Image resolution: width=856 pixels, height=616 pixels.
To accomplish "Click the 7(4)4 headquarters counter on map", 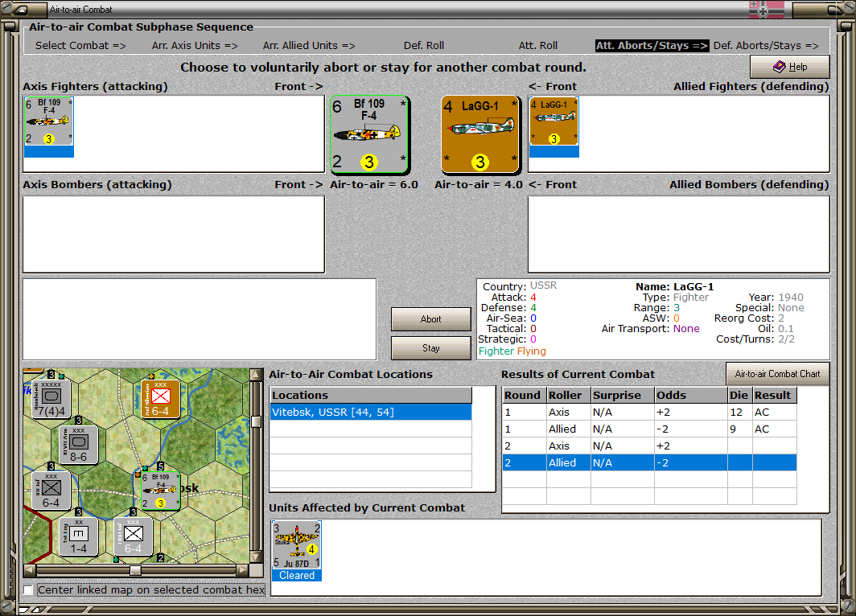I will pyautogui.click(x=51, y=399).
